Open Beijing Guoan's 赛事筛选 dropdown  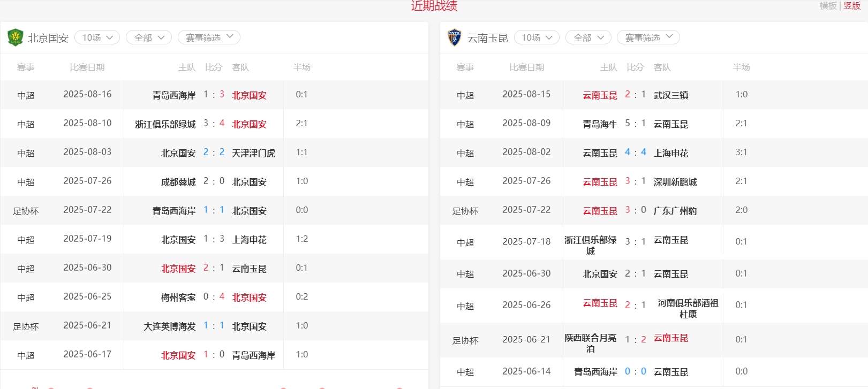[x=209, y=37]
